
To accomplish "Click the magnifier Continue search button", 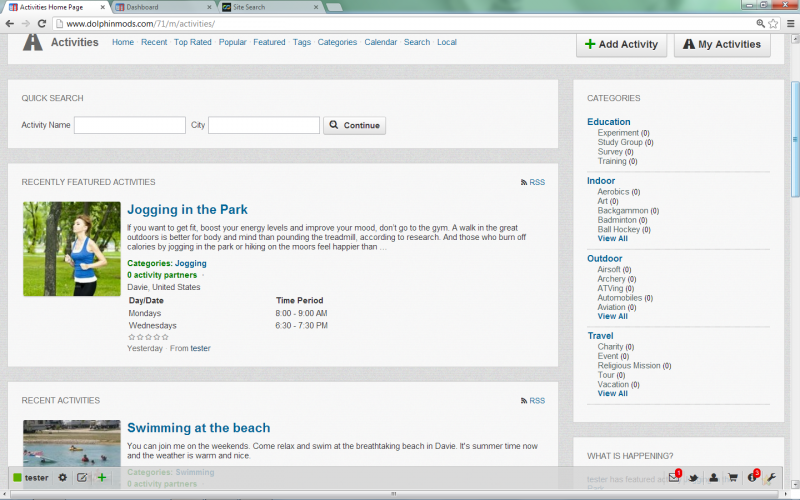I will (355, 125).
